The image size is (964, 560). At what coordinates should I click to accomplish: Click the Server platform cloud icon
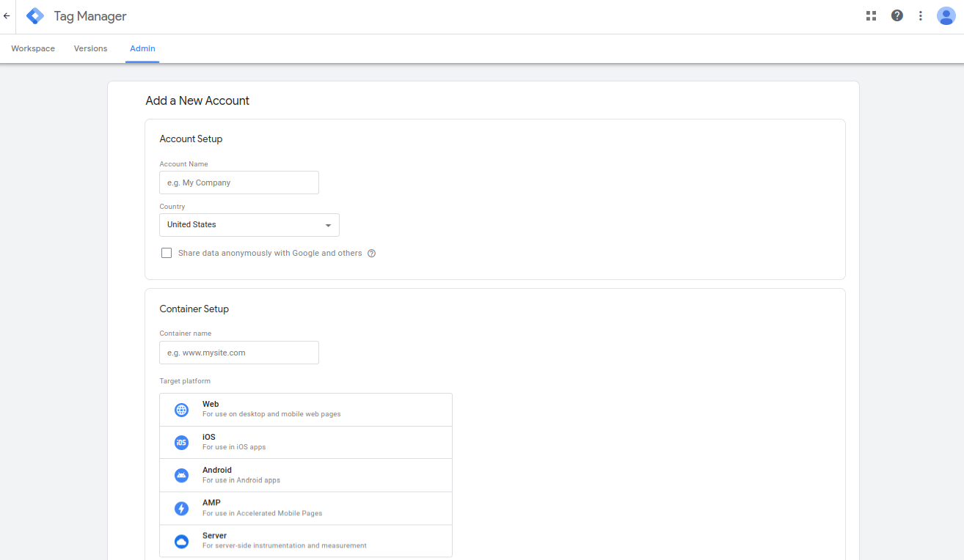181,541
